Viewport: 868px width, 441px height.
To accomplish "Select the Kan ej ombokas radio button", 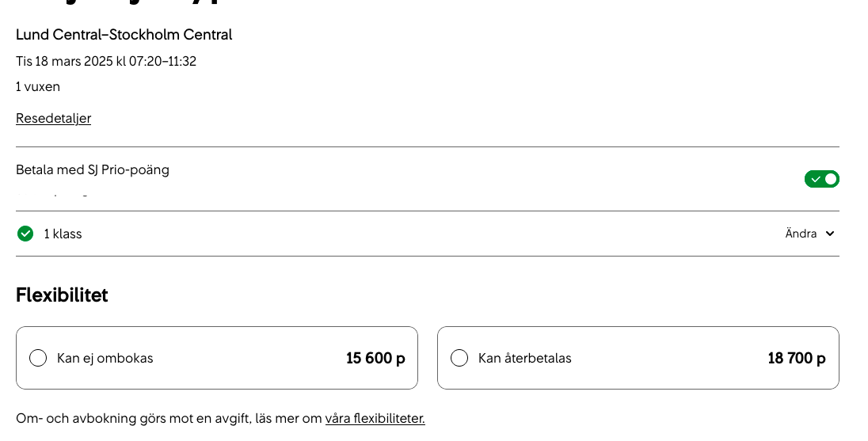I will pyautogui.click(x=38, y=358).
